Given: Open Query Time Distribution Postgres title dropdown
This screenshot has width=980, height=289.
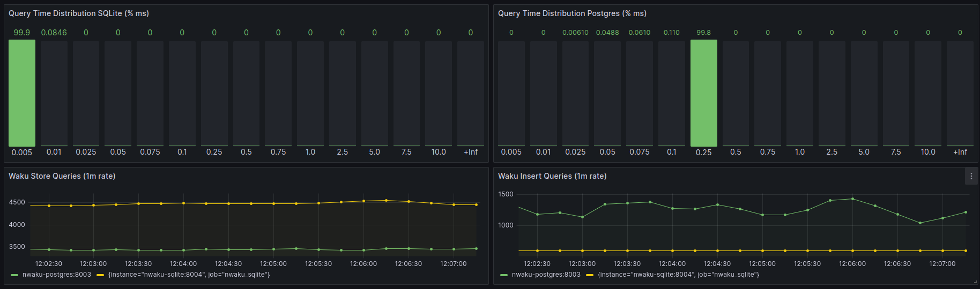Looking at the screenshot, I should (x=572, y=13).
